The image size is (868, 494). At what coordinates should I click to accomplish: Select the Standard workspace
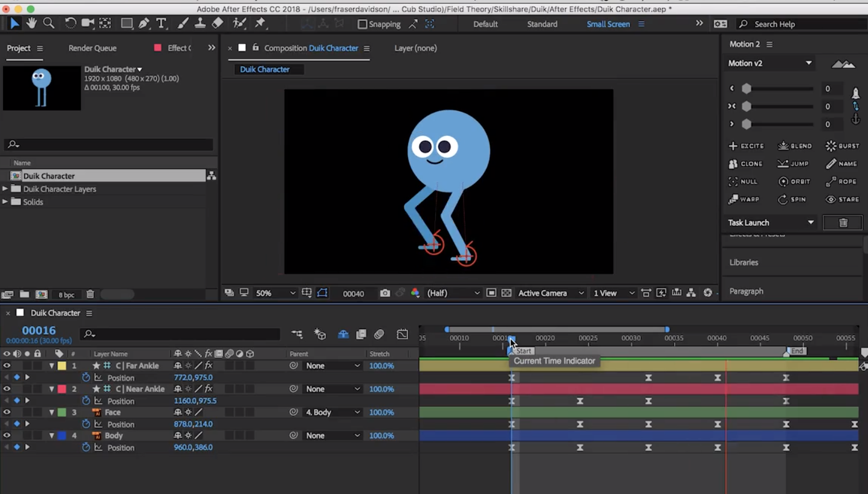pyautogui.click(x=542, y=24)
